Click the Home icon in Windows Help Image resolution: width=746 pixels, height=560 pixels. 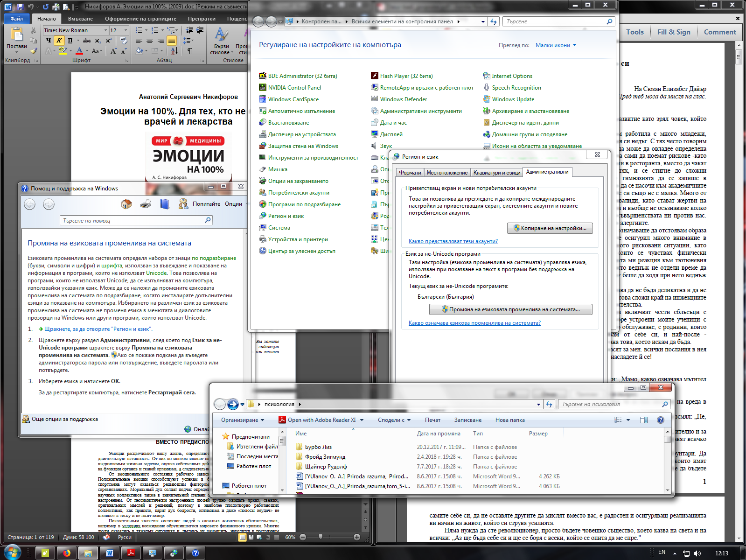tap(126, 204)
